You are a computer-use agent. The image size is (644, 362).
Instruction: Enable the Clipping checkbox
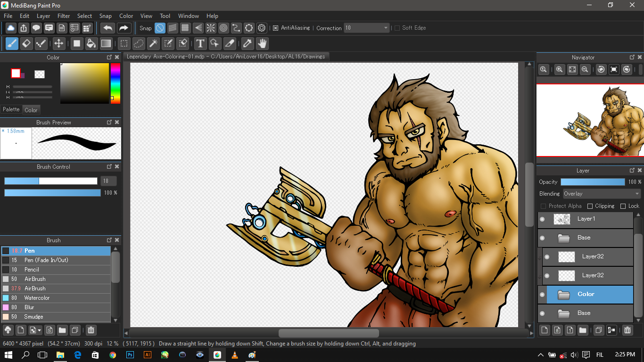click(x=590, y=206)
